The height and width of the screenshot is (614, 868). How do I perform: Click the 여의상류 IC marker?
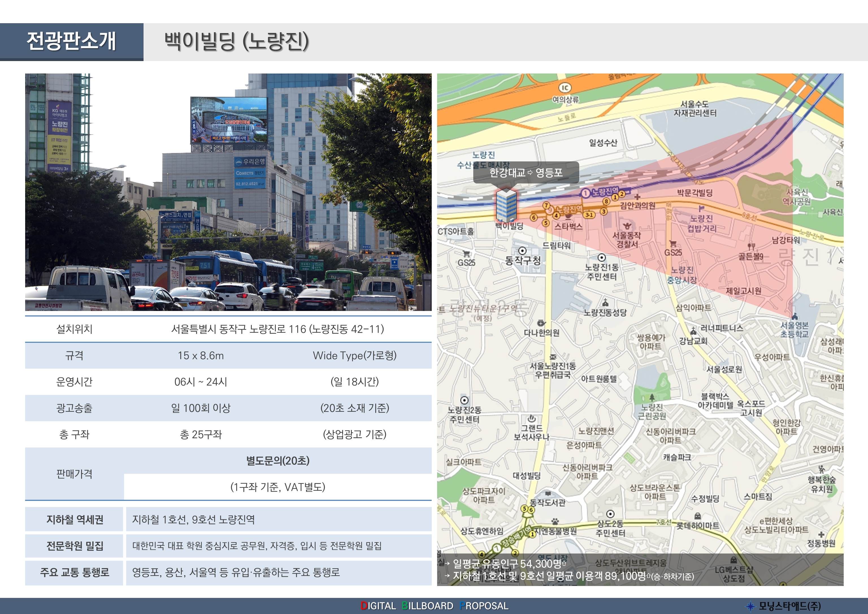coord(565,88)
